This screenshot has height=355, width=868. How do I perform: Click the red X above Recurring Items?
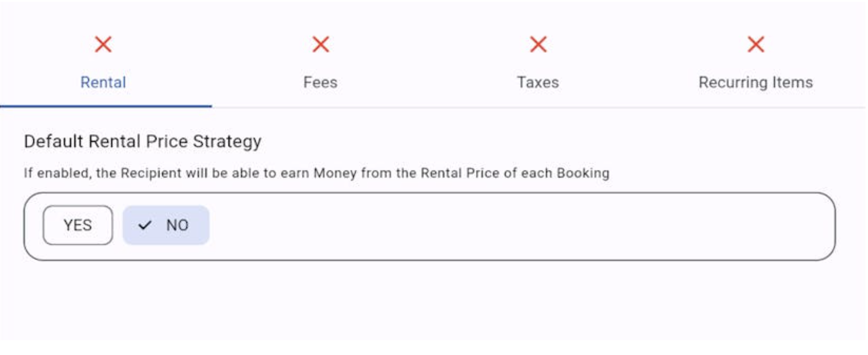click(x=756, y=44)
